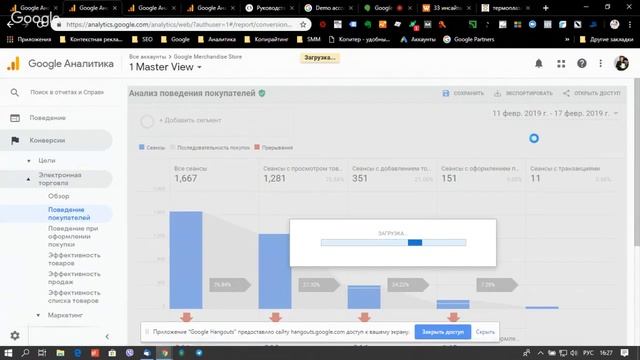640x360 pixels.
Task: Open the SEO bookmarks folder
Action: pos(142,40)
